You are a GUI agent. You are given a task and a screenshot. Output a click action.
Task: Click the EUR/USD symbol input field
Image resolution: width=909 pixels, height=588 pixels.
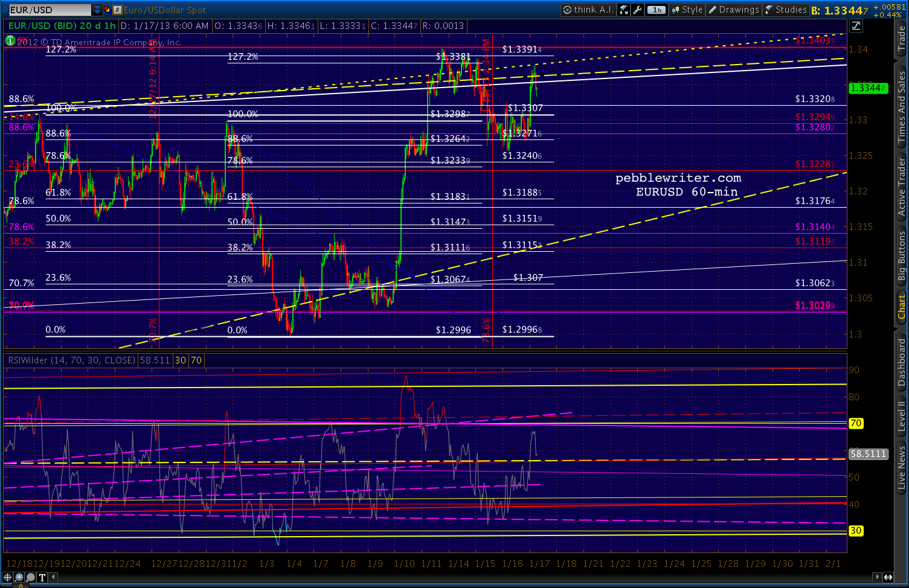[50, 10]
